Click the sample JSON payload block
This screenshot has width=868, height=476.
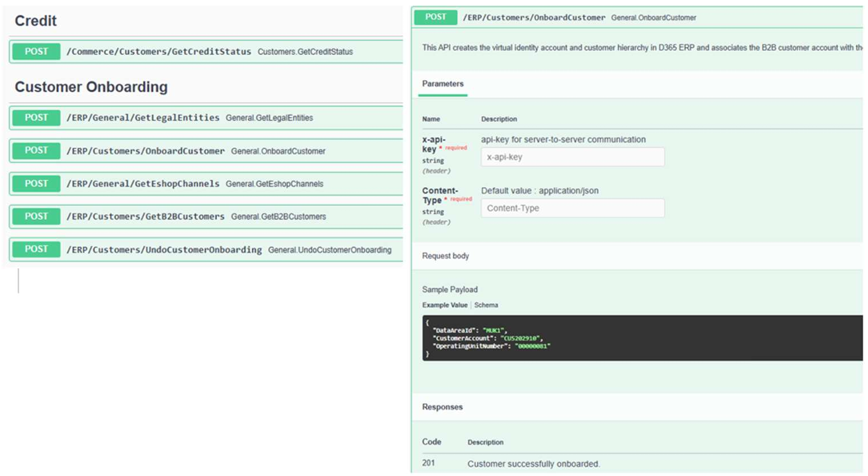(642, 338)
